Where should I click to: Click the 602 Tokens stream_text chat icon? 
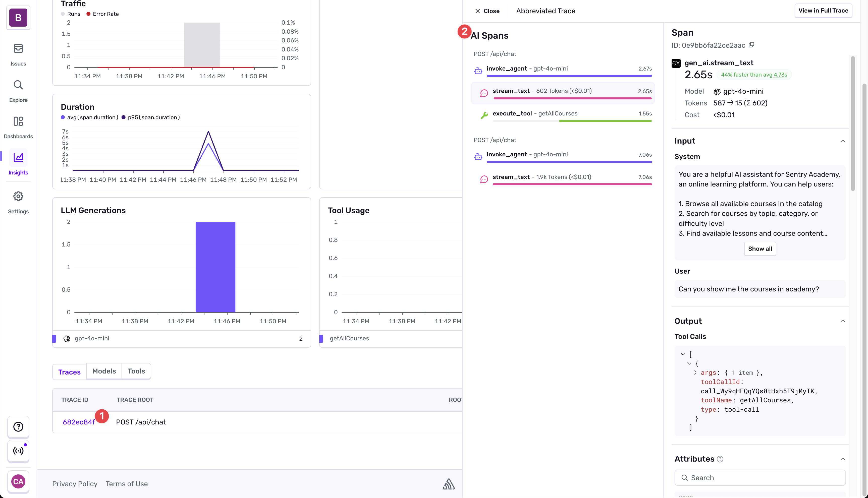pyautogui.click(x=484, y=93)
